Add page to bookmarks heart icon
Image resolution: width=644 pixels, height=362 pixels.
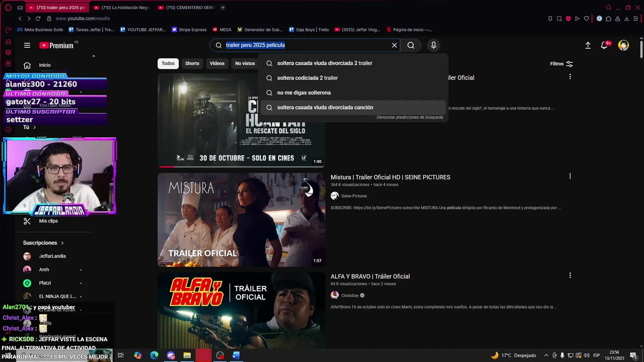click(x=587, y=19)
